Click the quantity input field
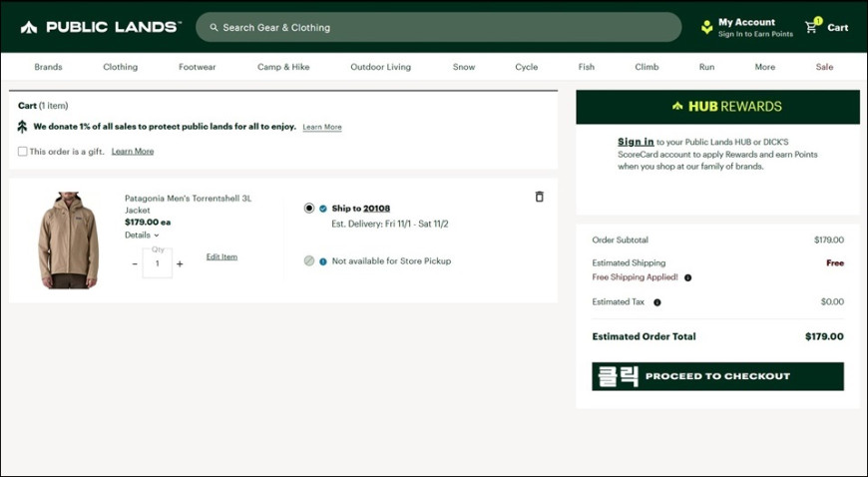868x477 pixels. coord(158,263)
